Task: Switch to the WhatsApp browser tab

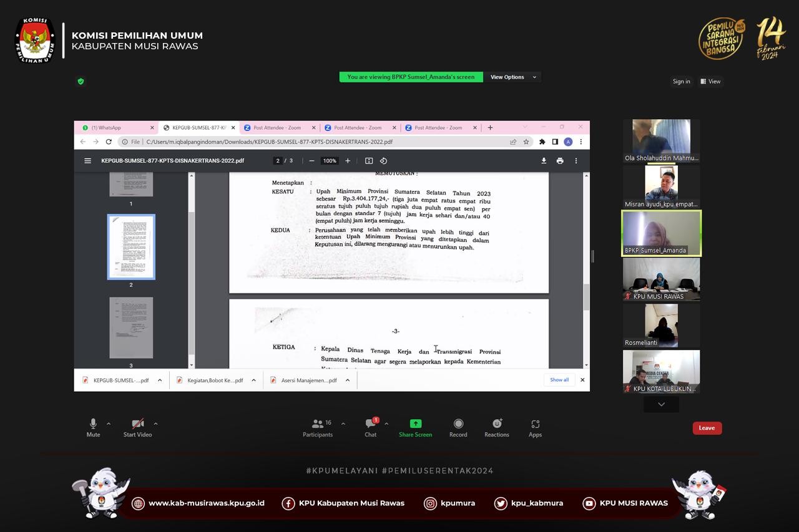Action: click(115, 128)
